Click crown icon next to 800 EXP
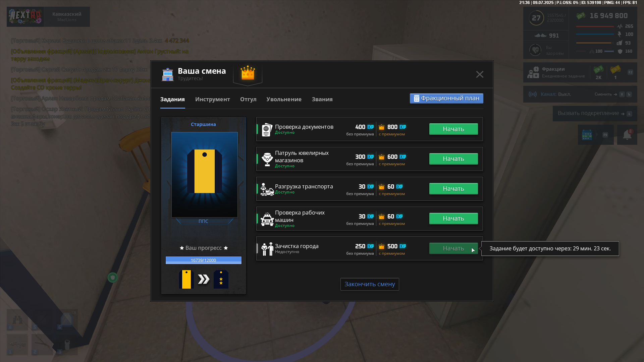This screenshot has width=644, height=362. (382, 127)
